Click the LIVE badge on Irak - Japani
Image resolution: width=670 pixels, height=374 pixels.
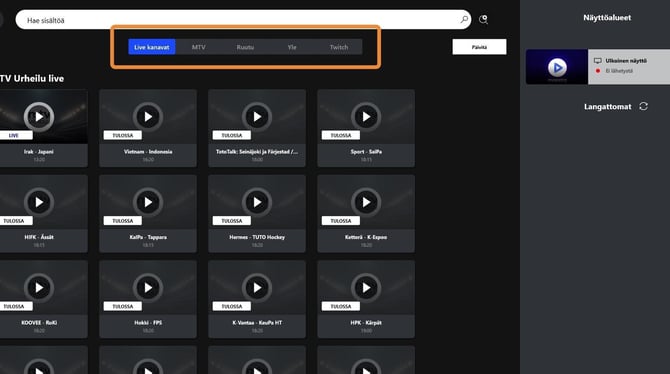point(15,135)
